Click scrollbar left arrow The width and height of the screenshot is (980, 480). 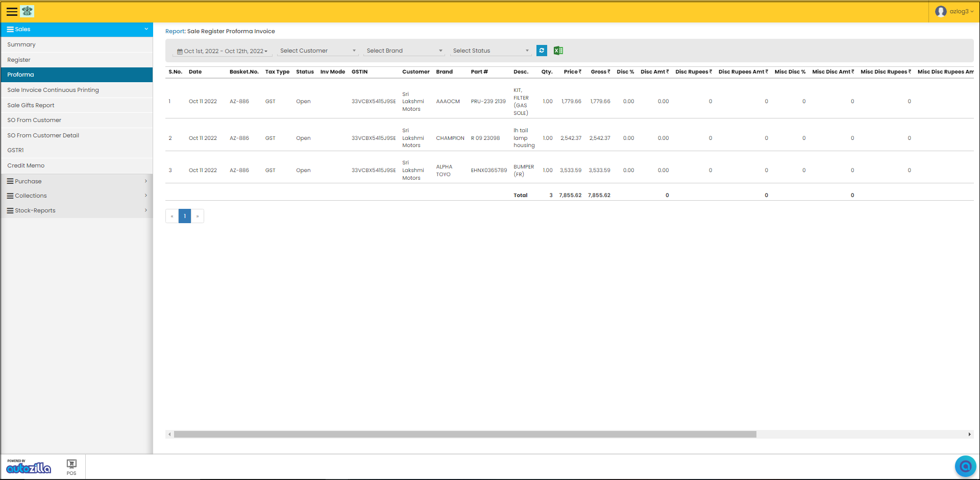(169, 435)
